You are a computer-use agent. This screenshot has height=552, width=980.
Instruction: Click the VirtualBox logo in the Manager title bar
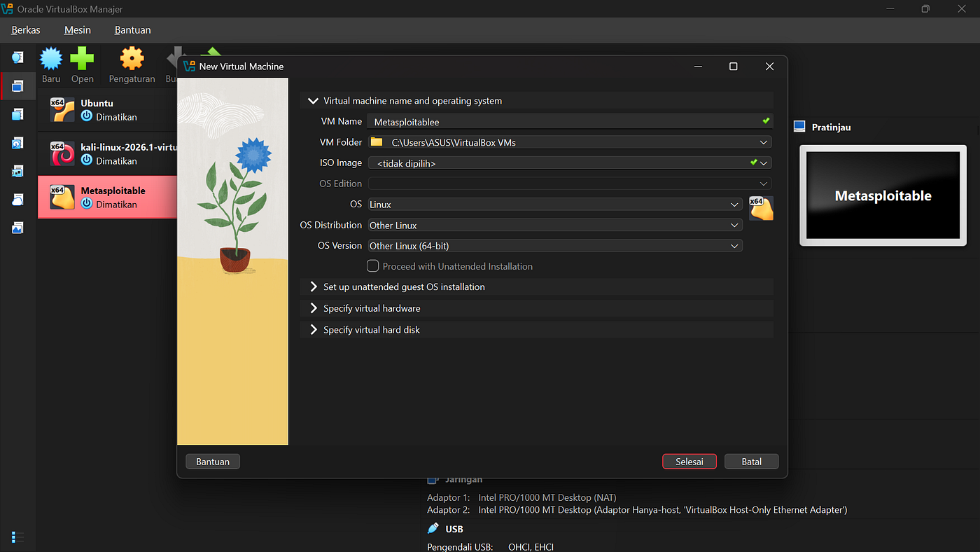point(8,9)
